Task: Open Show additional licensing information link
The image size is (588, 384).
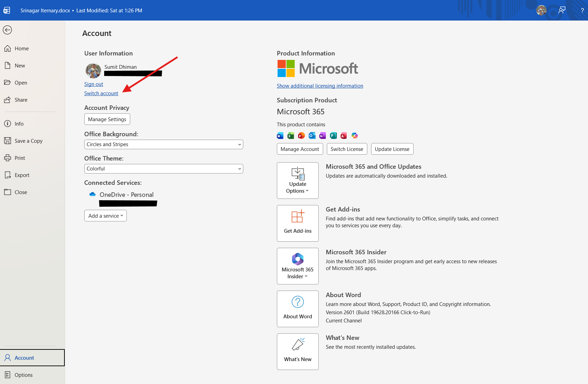Action: tap(320, 86)
